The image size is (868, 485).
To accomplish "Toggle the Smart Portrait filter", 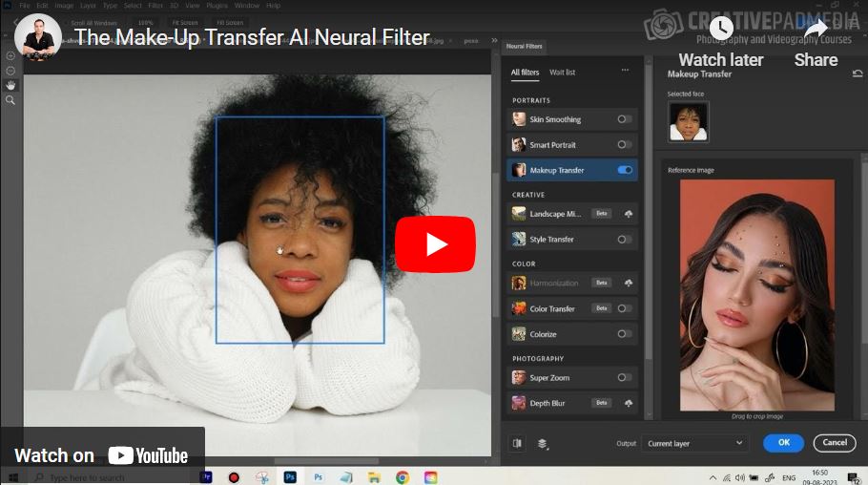I will click(624, 145).
